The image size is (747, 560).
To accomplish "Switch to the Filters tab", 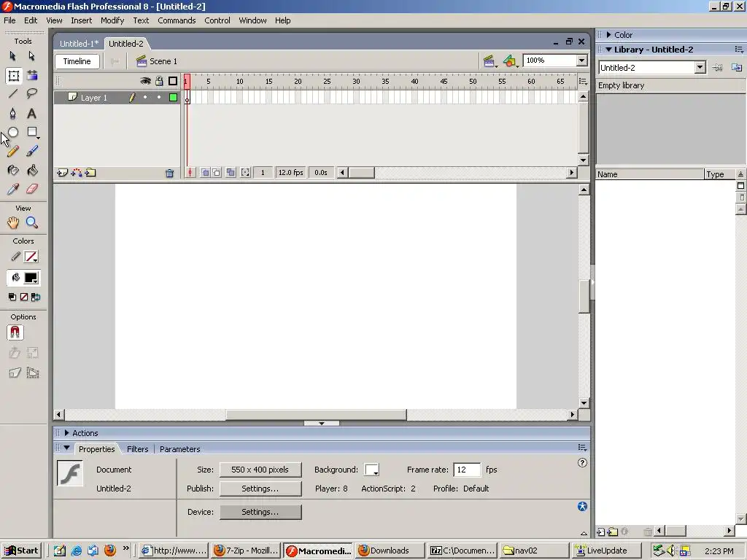I will tap(138, 449).
